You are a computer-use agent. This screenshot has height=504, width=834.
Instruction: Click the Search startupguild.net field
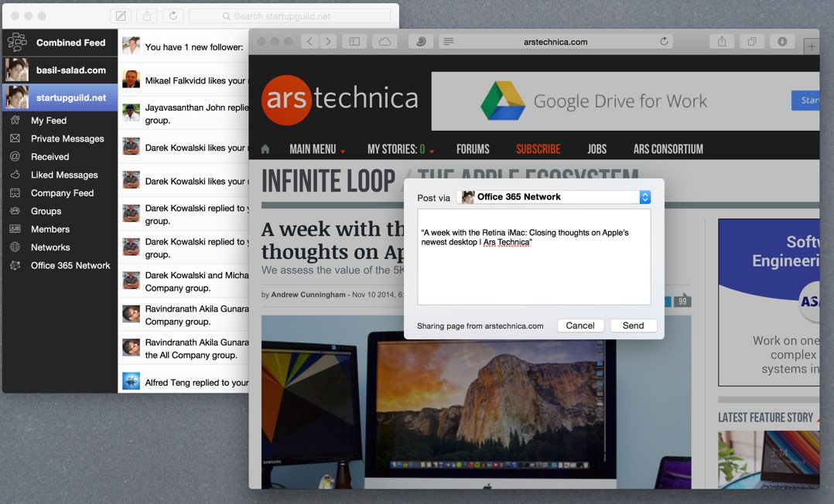(x=289, y=16)
